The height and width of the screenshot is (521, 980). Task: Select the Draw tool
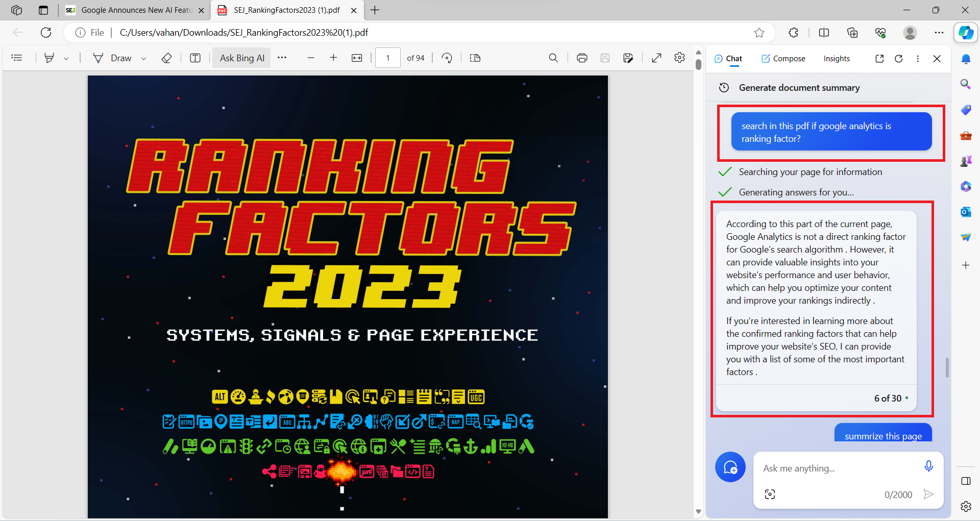(114, 58)
